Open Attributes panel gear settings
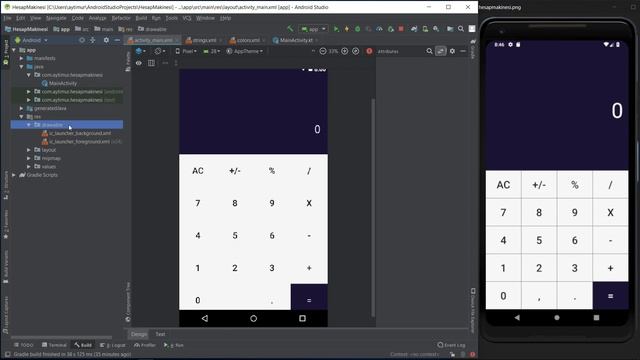Image resolution: width=640 pixels, height=360 pixels. tap(452, 51)
